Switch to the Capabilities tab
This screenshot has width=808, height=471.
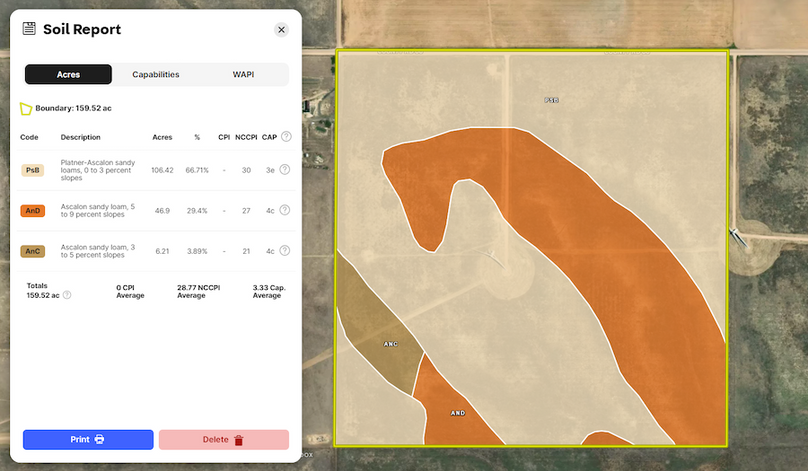tap(156, 75)
